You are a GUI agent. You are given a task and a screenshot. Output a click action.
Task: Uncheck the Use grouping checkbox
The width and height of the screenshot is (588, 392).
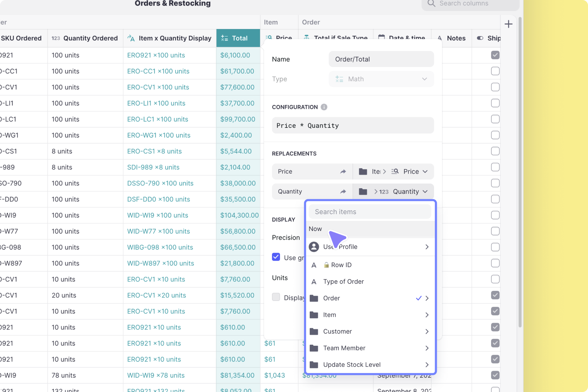point(276,257)
